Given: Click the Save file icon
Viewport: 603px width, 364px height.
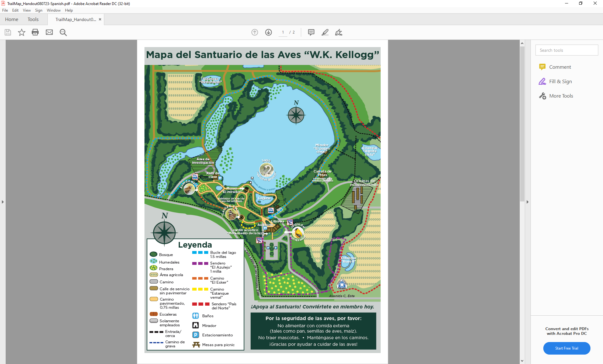Looking at the screenshot, I should tap(8, 32).
